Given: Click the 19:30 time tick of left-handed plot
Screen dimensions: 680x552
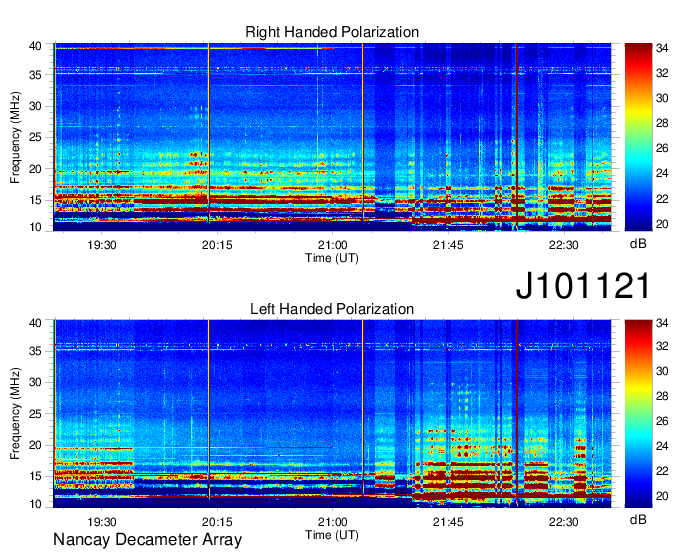Looking at the screenshot, I should click(x=101, y=522).
